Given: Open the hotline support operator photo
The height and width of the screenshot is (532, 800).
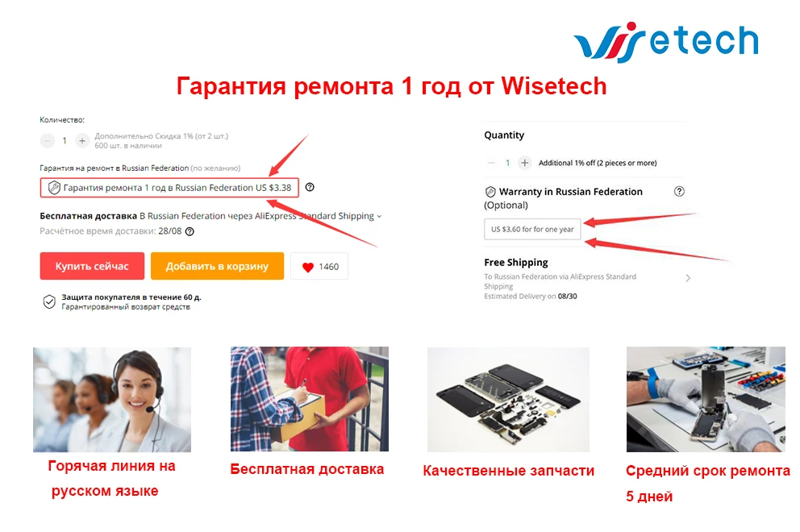Looking at the screenshot, I should tap(112, 399).
